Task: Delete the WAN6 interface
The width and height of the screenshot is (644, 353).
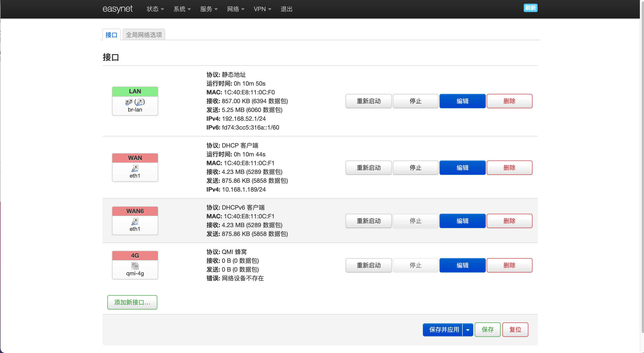Action: (510, 221)
